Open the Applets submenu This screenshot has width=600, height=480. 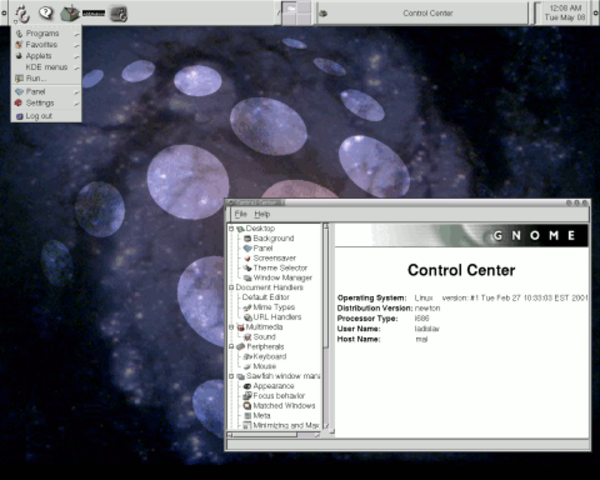click(46, 56)
